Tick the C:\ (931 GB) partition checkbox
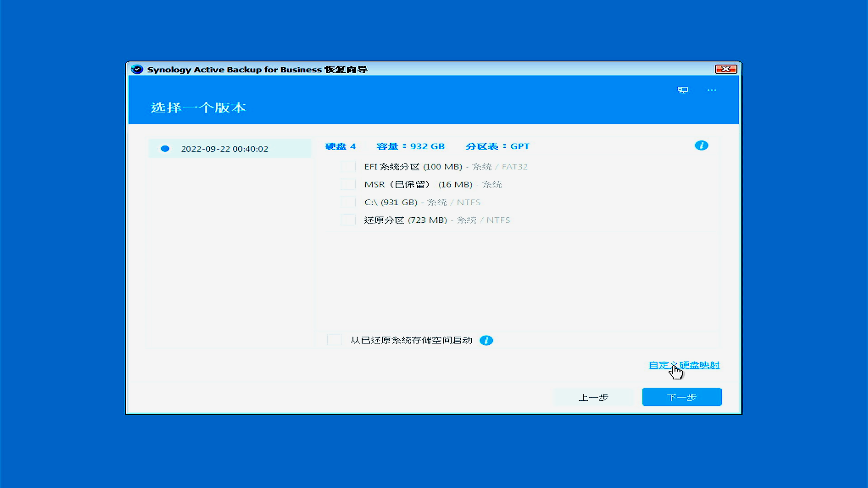868x488 pixels. [x=348, y=202]
